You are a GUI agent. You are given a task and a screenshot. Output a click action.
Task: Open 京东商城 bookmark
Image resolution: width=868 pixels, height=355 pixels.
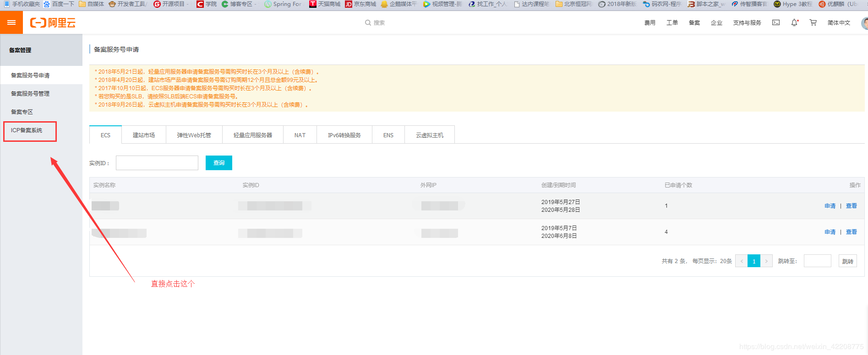tap(360, 4)
